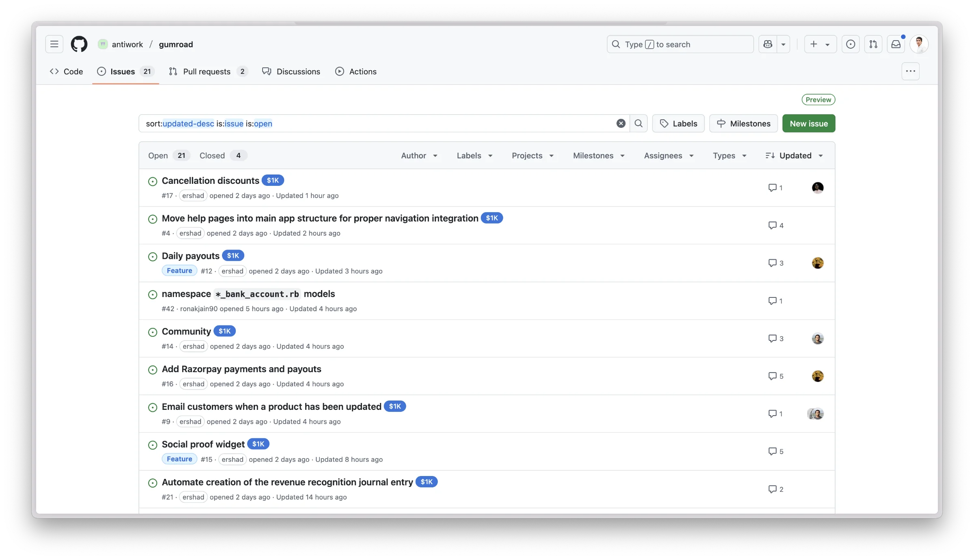Open the Daily payouts issue
The image size is (974, 560).
[x=190, y=256]
